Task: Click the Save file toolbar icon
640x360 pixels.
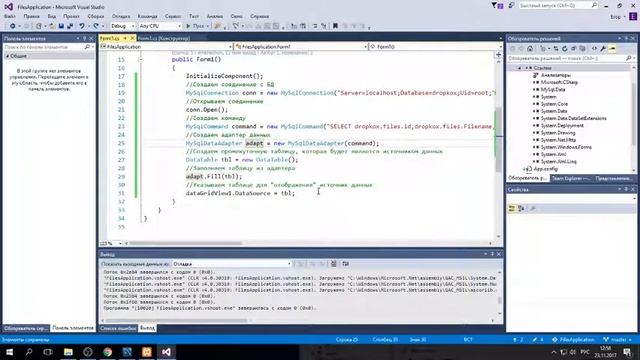Action: 61,26
